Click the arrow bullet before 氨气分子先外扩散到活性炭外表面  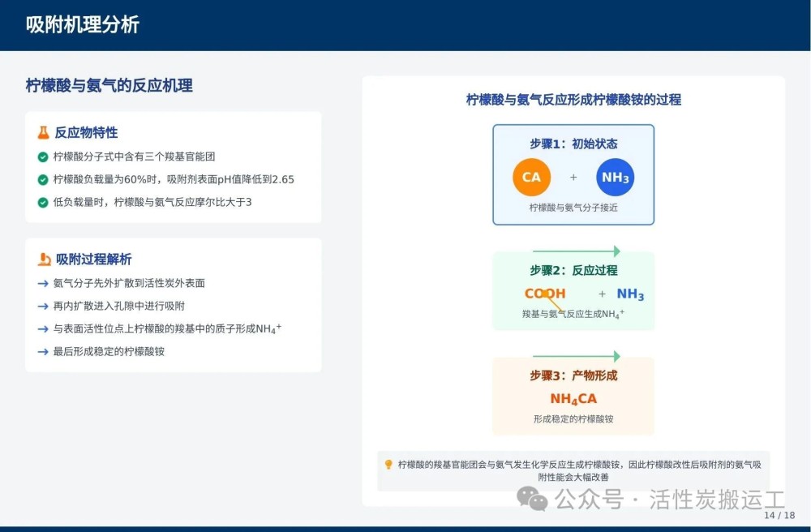43,284
